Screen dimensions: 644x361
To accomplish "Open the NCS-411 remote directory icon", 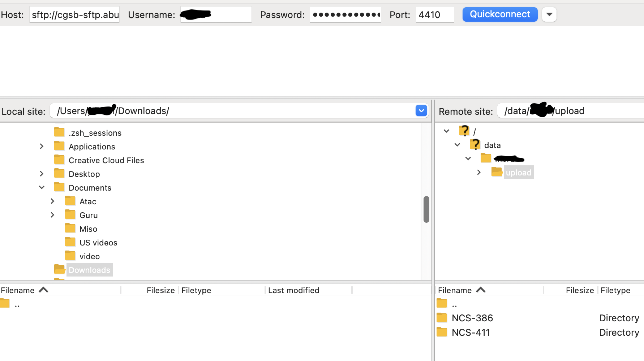I will coord(442,332).
